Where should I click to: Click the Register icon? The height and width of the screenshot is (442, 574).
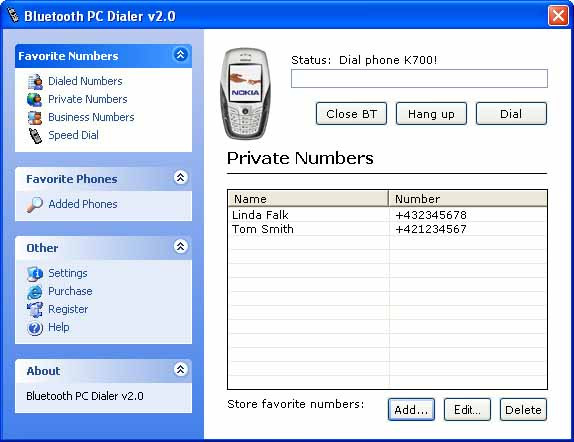35,310
